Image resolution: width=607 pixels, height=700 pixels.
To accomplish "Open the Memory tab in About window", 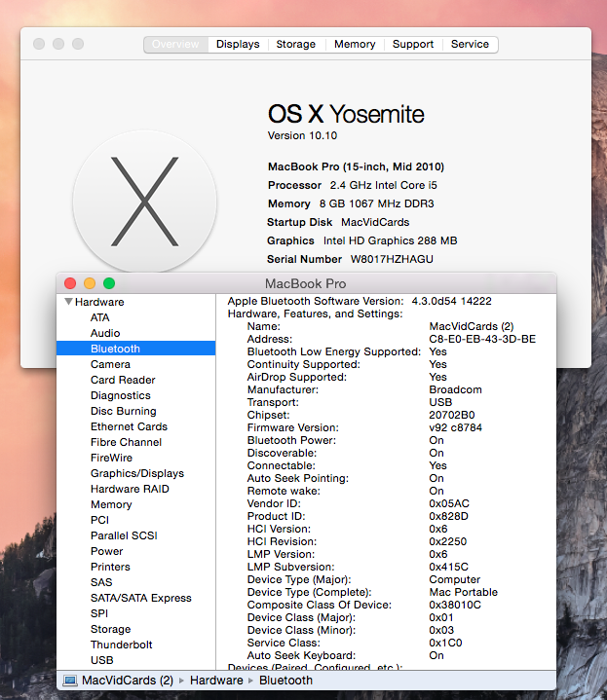I will [x=355, y=44].
